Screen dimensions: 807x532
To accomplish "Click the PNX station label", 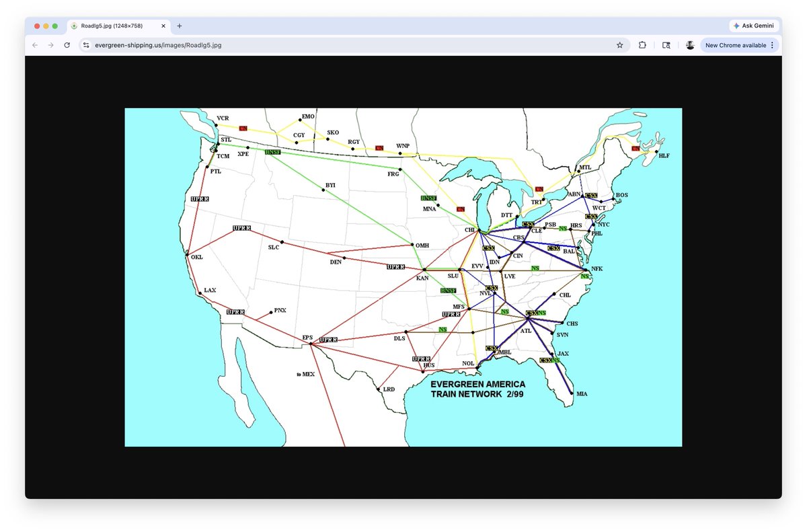I will (x=280, y=310).
